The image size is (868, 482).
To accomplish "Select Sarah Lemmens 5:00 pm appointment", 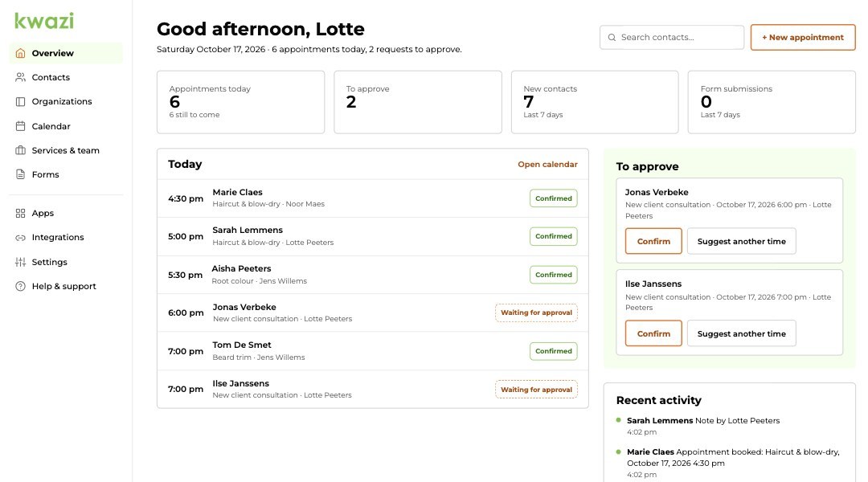I will tap(373, 236).
